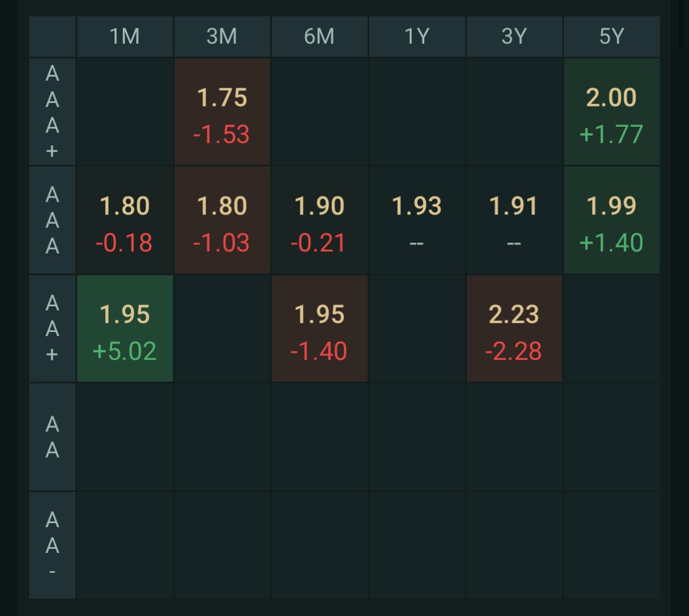Select the 6M column header
Screen dimensions: 689x616
(x=320, y=36)
